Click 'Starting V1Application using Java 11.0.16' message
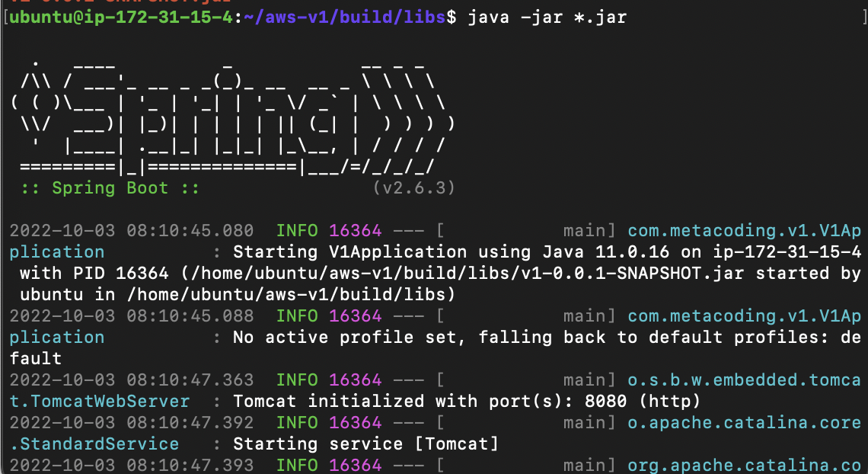Viewport: 868px width, 474px height. point(452,252)
